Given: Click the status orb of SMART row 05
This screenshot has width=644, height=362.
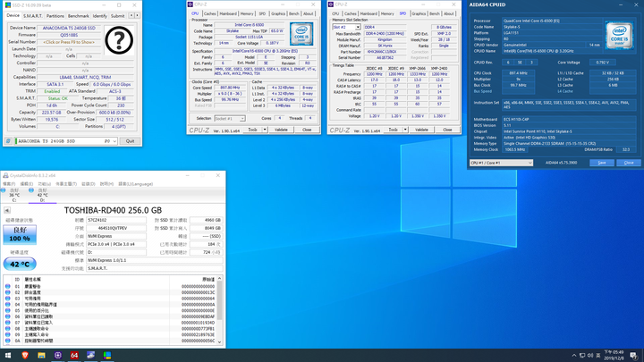Looking at the screenshot, I should tap(7, 311).
